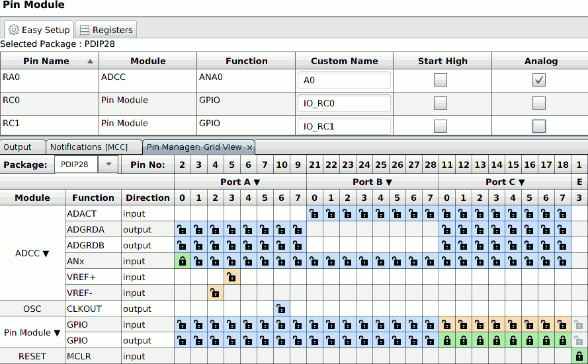Viewport: 588px width, 364px height.
Task: Click the VREF+ lock on Port A pin 3
Action: [232, 277]
